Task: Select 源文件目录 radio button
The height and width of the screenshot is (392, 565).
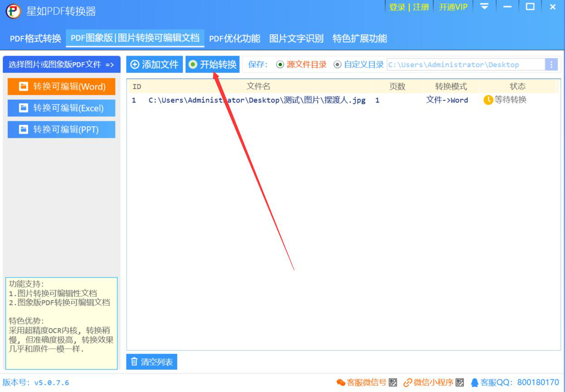Action: pyautogui.click(x=280, y=65)
